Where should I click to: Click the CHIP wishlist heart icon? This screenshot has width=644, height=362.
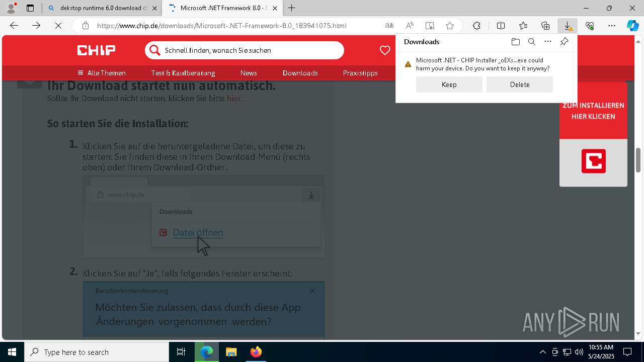click(x=385, y=50)
